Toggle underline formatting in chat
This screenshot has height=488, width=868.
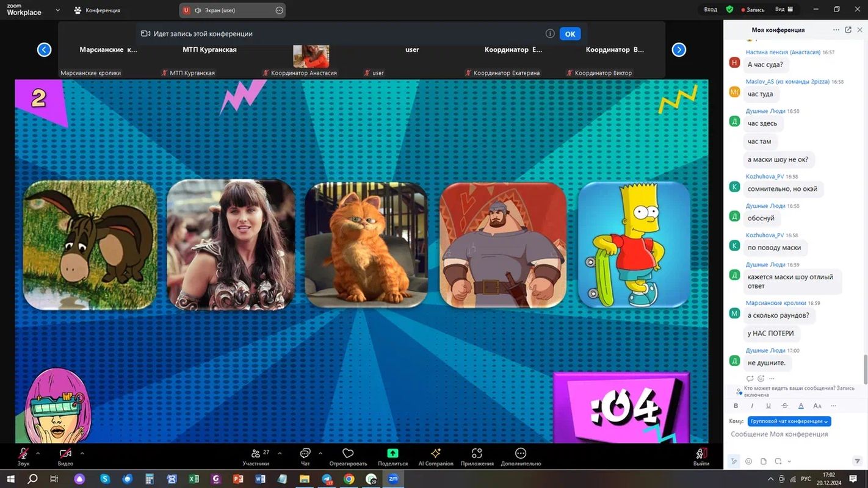(768, 406)
